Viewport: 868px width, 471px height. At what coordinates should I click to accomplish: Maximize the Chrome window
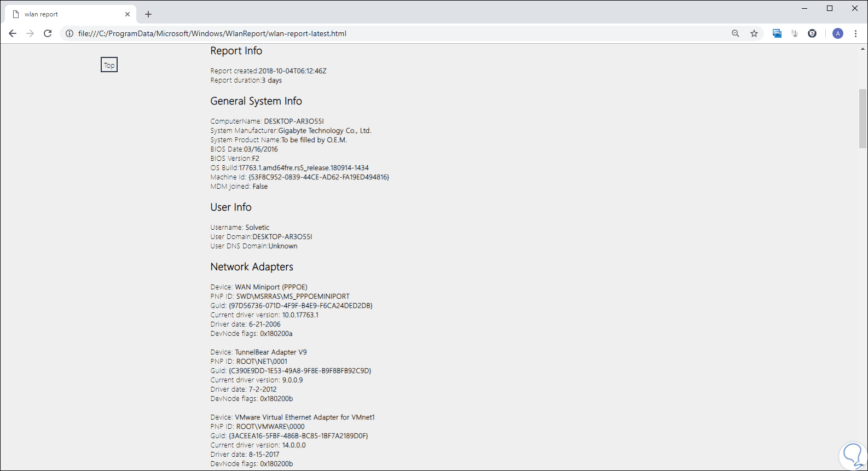(830, 8)
